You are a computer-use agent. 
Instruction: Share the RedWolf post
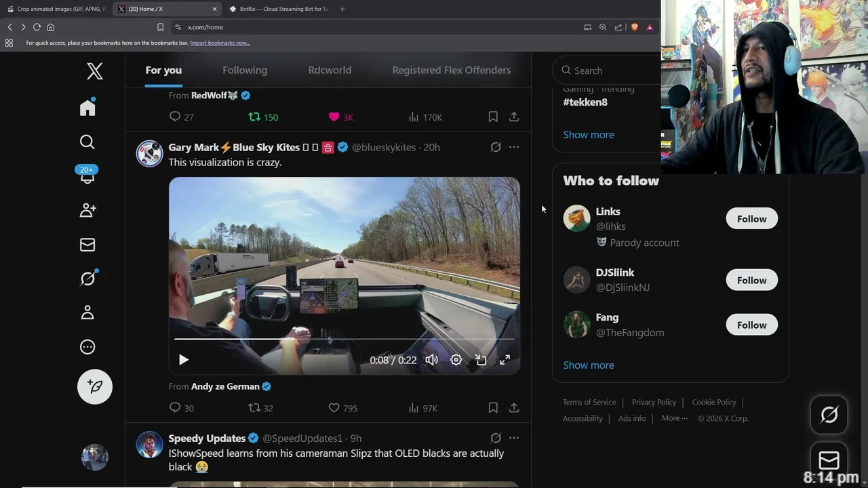click(514, 117)
